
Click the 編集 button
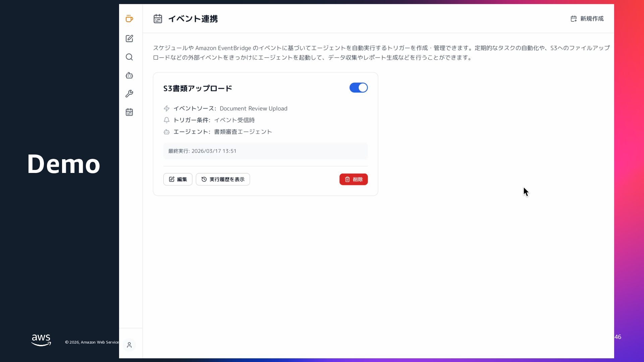tap(178, 179)
